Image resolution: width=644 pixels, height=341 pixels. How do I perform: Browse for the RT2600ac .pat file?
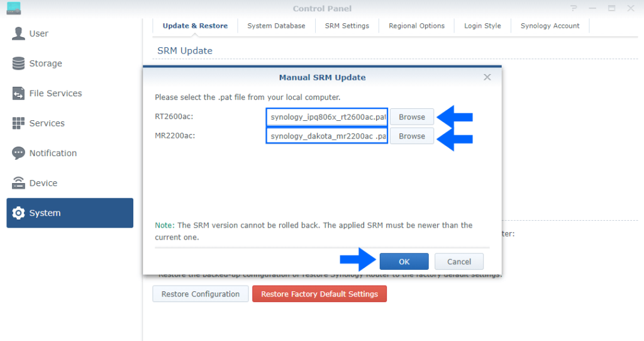[x=411, y=117]
